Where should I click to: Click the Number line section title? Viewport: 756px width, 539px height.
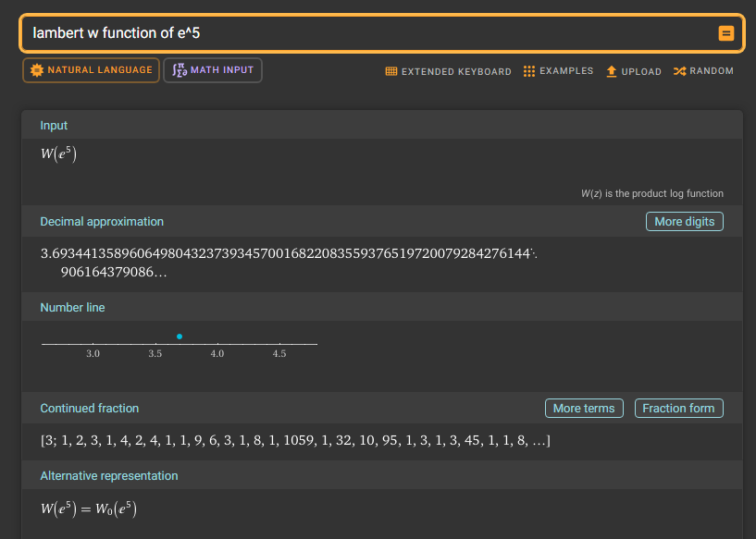tap(72, 307)
